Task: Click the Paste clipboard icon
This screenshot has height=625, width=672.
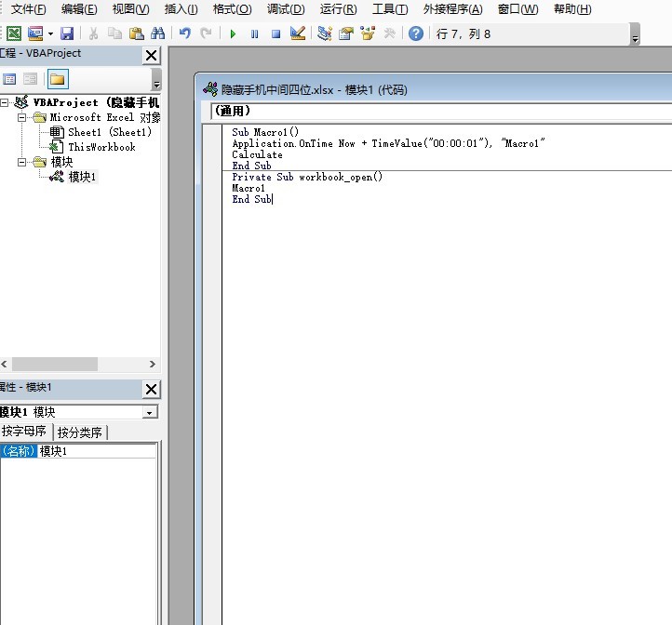Action: click(x=136, y=33)
